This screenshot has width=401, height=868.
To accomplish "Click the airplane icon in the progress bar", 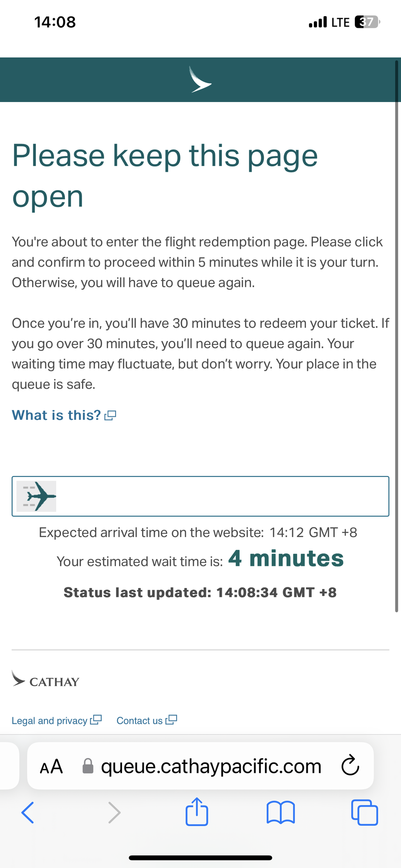I will (37, 496).
